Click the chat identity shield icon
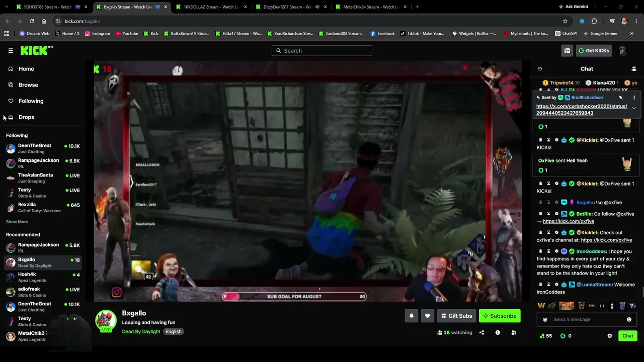This screenshot has width=644, height=362. click(x=545, y=320)
